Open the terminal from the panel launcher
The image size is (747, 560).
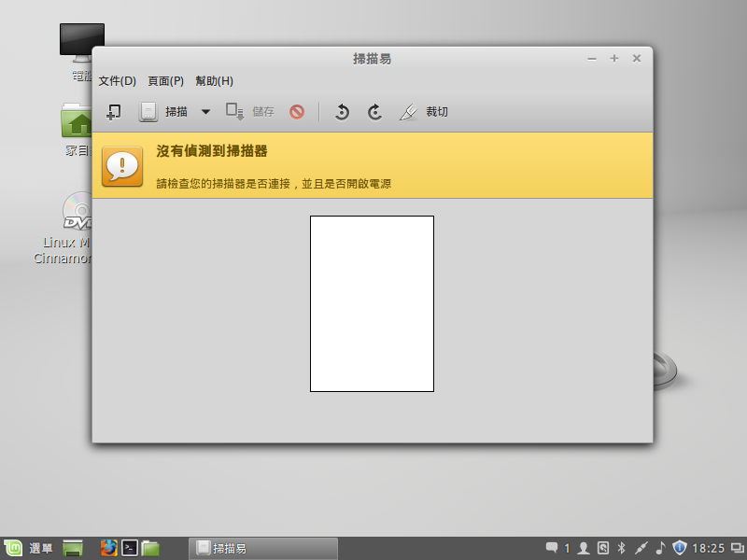(131, 548)
